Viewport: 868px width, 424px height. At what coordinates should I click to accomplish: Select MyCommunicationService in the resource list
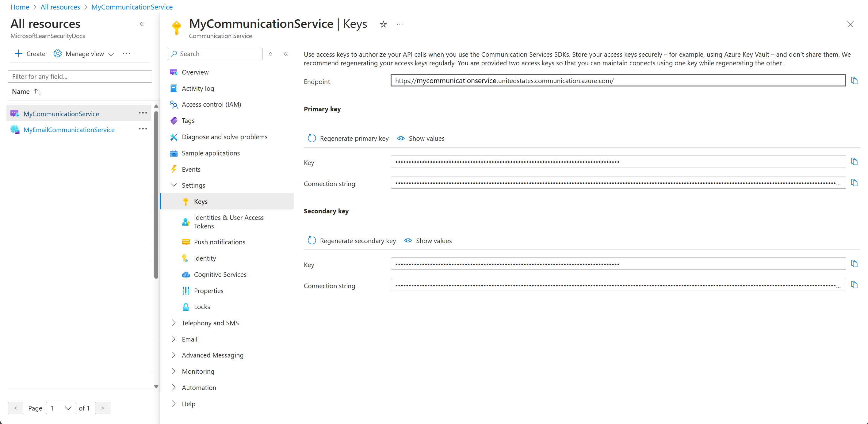pos(61,114)
